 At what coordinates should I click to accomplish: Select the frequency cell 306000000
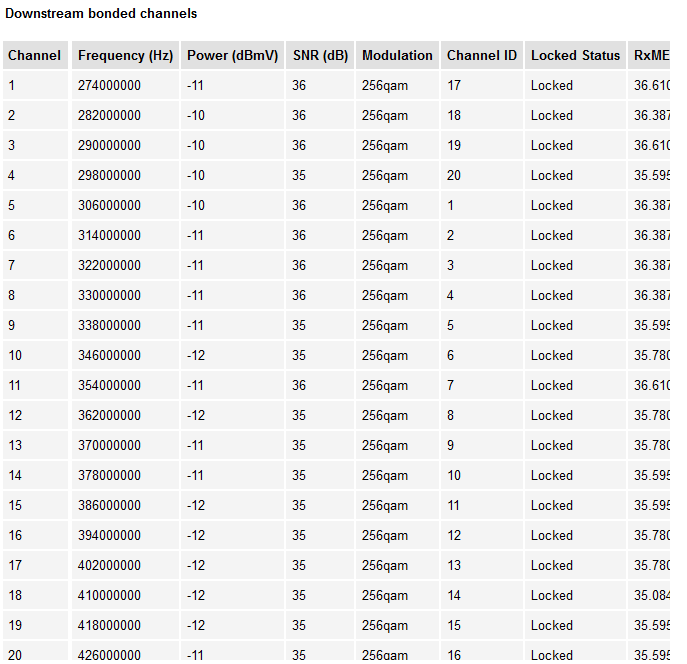click(109, 206)
